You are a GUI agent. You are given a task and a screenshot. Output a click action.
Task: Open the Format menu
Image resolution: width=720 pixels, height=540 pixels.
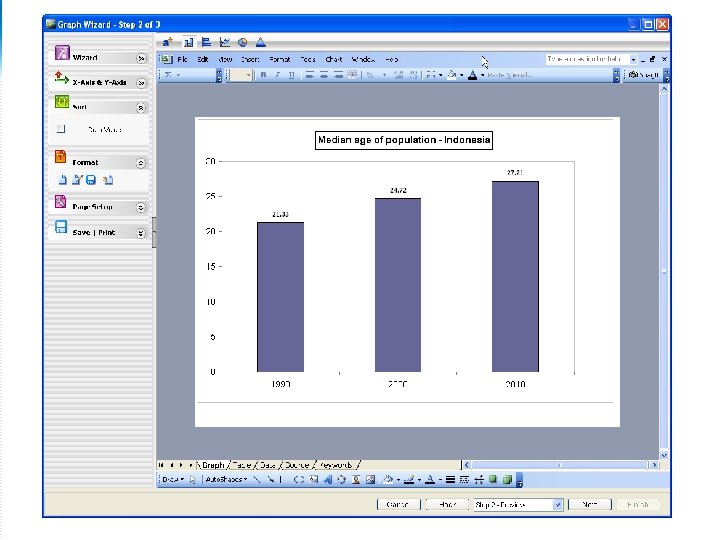point(280,59)
